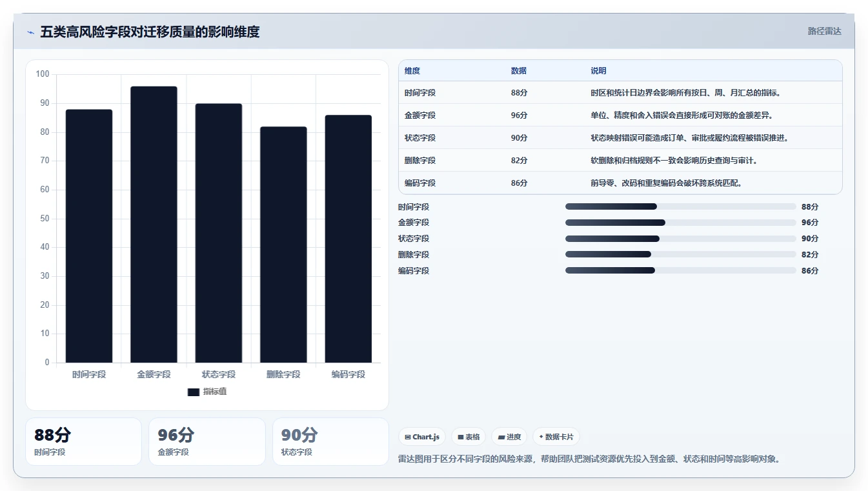Screen dimensions: 868x491
Task: Click the 状态字段 bar in chart
Action: 219,233
